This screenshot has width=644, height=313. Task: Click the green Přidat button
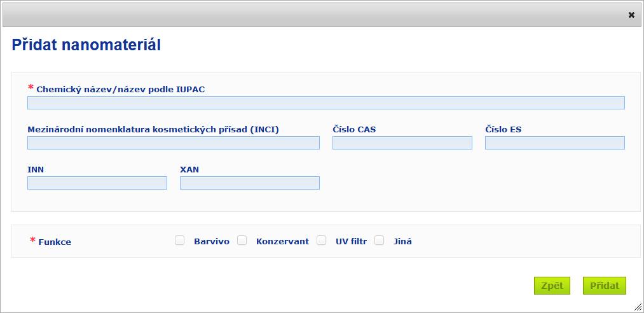pos(605,286)
